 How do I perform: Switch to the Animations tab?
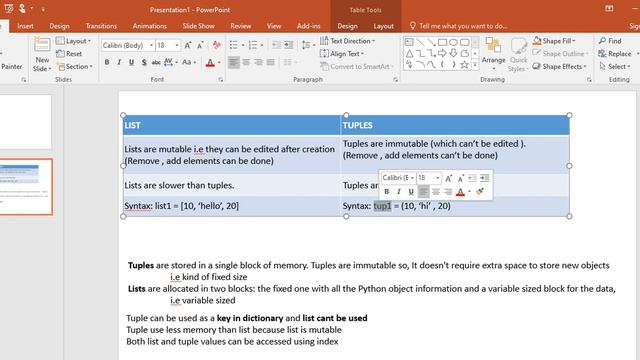(150, 26)
